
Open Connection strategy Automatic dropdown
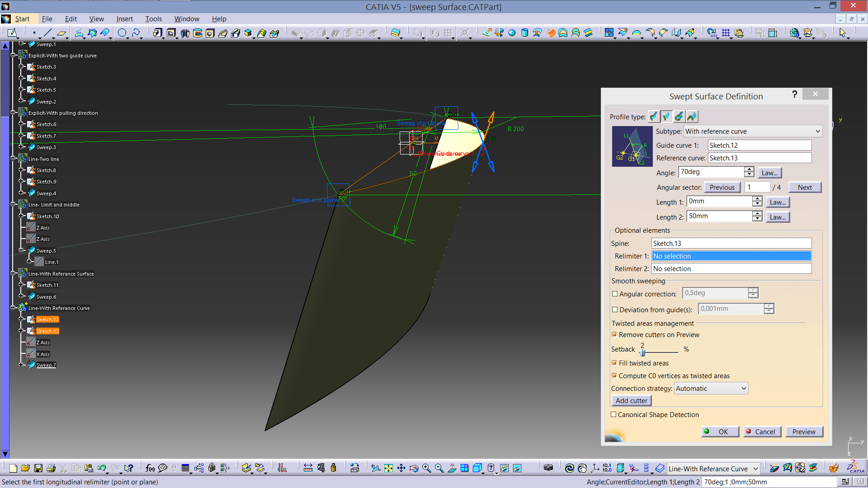click(x=711, y=388)
